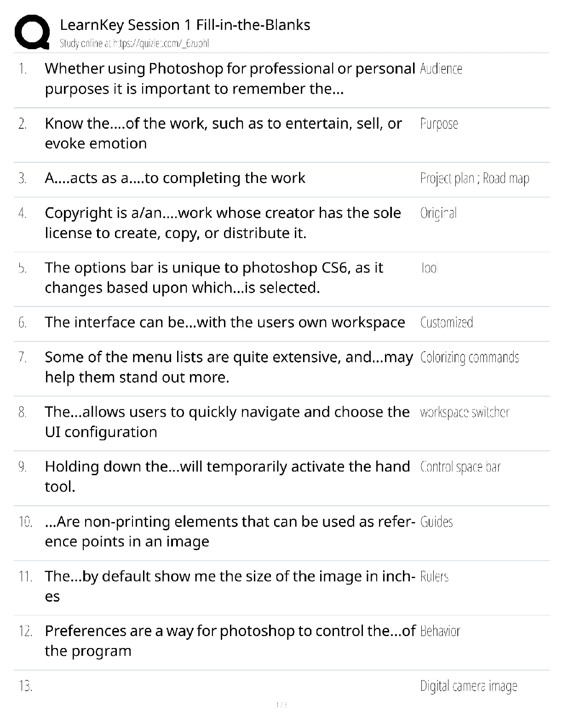Viewport: 563px width, 728px height.
Task: Select the question starting "Know the....of the work"
Action: point(223,133)
